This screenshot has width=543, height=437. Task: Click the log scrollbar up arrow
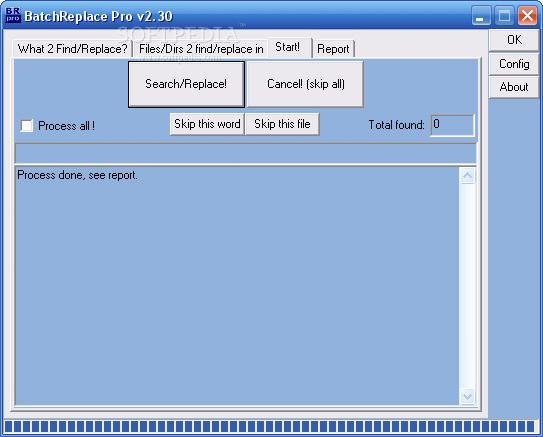coord(468,176)
